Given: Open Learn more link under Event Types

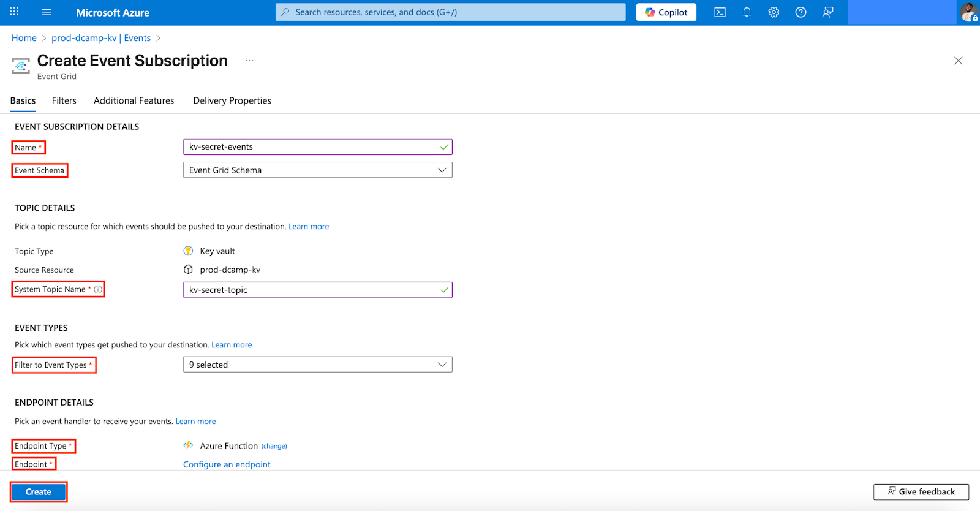Looking at the screenshot, I should tap(232, 345).
